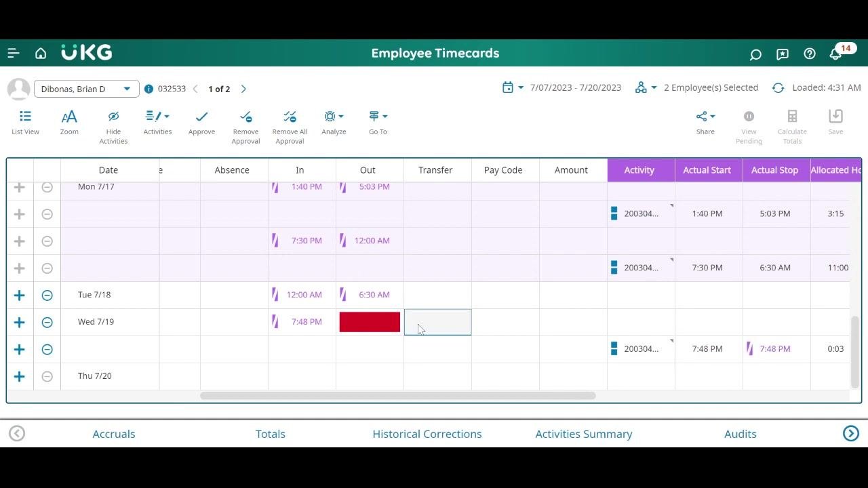Open the employee name selector Dibonas, Brian D
Viewport: 868px width, 488px height.
pyautogui.click(x=86, y=89)
